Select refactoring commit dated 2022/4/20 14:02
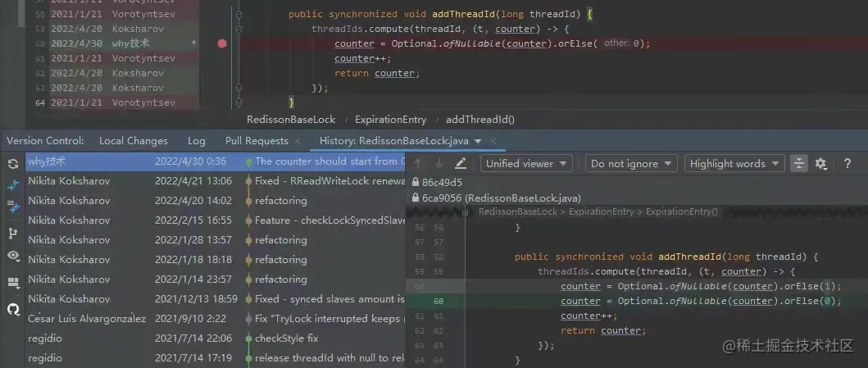 point(216,201)
